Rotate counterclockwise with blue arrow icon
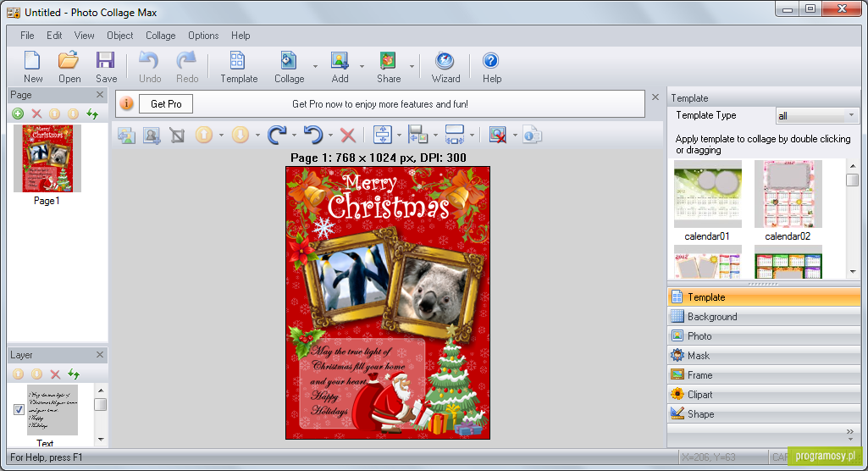This screenshot has width=868, height=471. coord(313,135)
